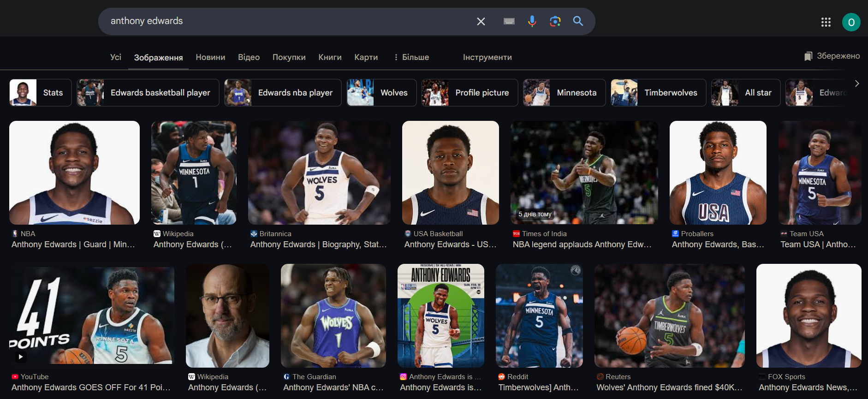Open the Reuters Timberwolves dribbling image
The image size is (868, 399).
coord(670,316)
